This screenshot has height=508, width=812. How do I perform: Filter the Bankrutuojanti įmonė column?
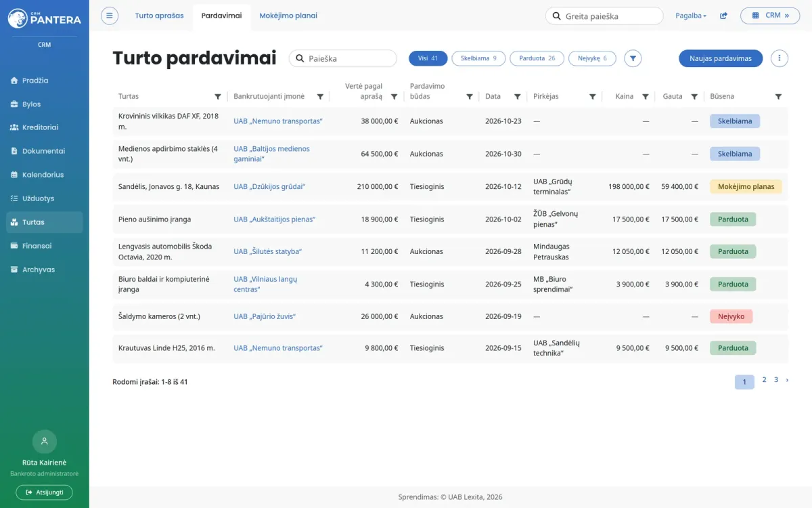[320, 97]
